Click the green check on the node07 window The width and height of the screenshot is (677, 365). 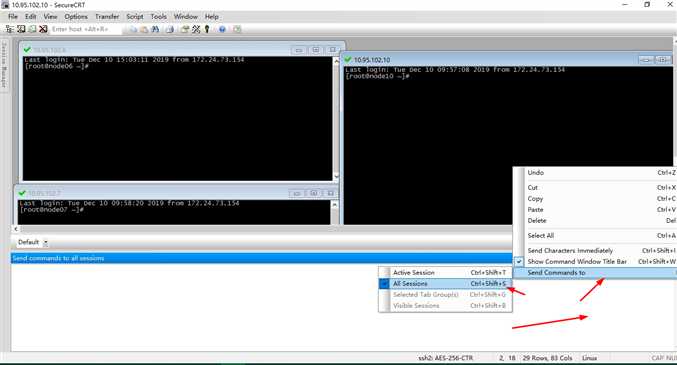(x=22, y=193)
